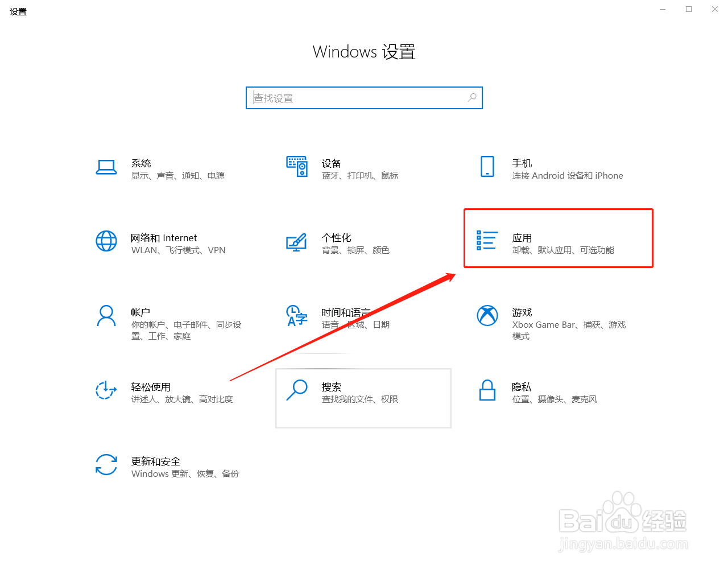The height and width of the screenshot is (569, 728).
Task: Click the 隐私 title text
Action: 522,387
